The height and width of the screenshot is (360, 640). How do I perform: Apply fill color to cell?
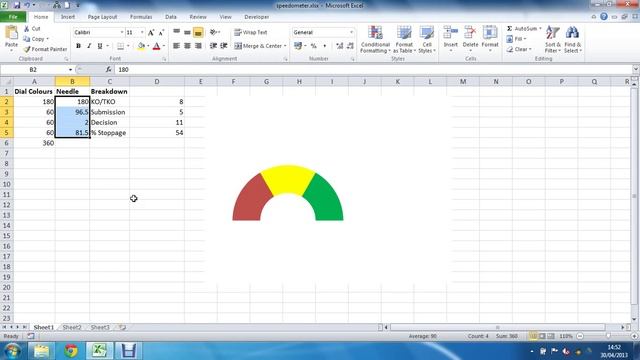click(141, 46)
